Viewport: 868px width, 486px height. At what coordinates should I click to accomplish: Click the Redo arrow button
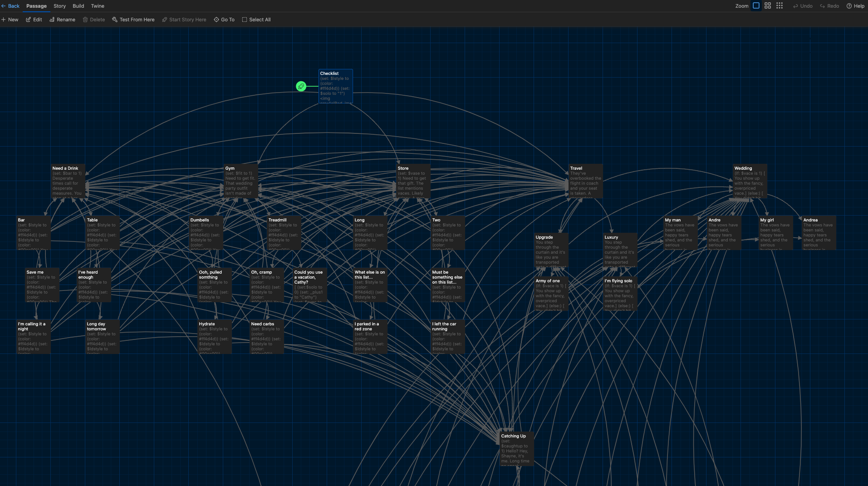click(829, 6)
